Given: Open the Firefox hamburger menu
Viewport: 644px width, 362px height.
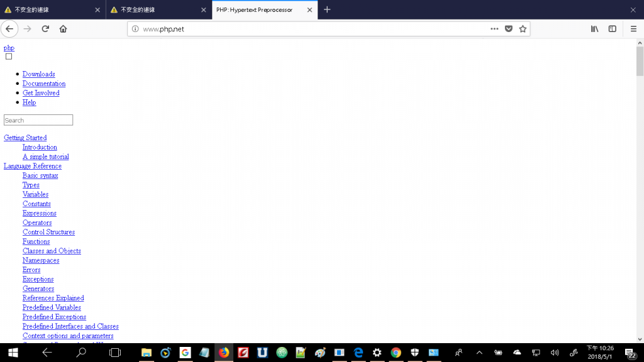Looking at the screenshot, I should click(633, 29).
